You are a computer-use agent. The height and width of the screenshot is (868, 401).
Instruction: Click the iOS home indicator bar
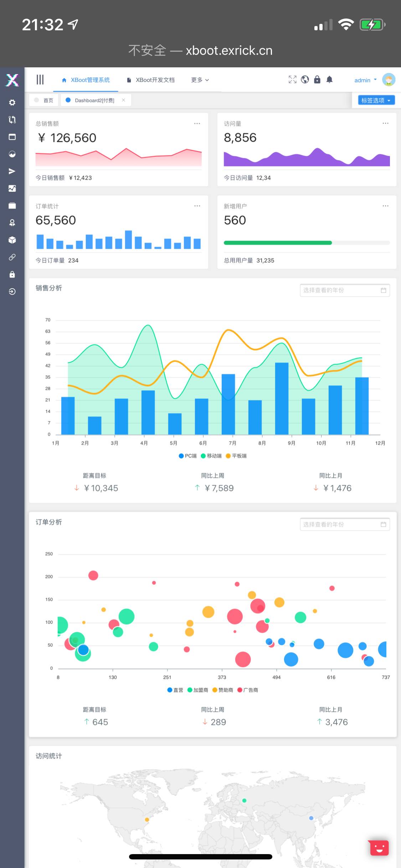[200, 857]
